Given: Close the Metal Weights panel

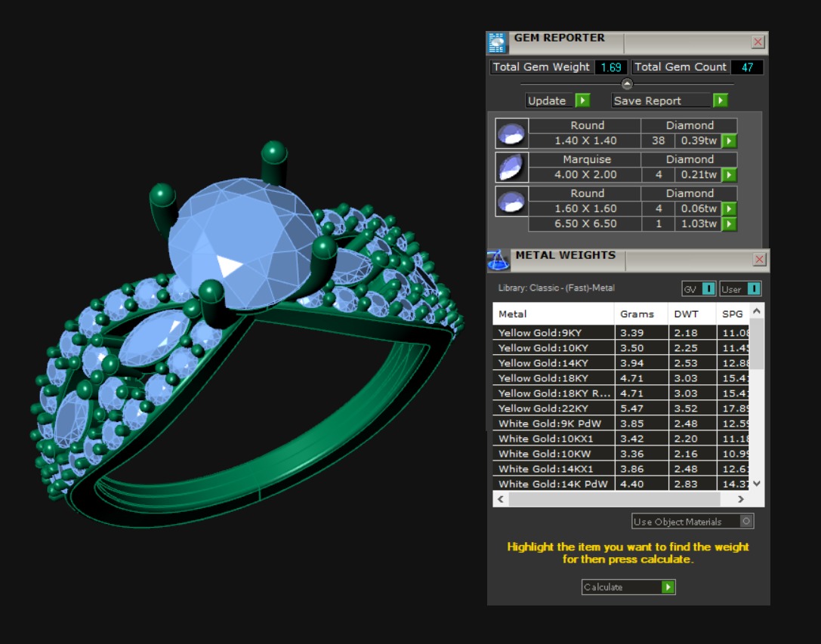Looking at the screenshot, I should [x=759, y=259].
